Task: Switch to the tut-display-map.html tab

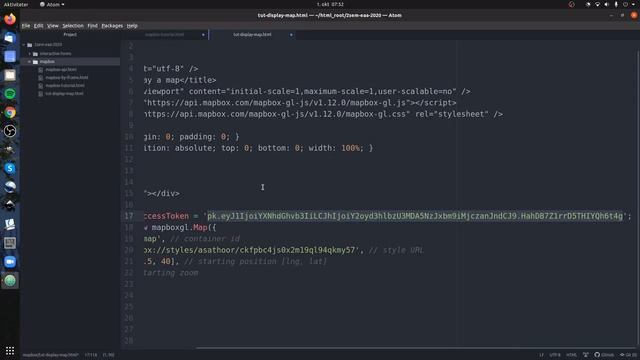Action: (252, 35)
